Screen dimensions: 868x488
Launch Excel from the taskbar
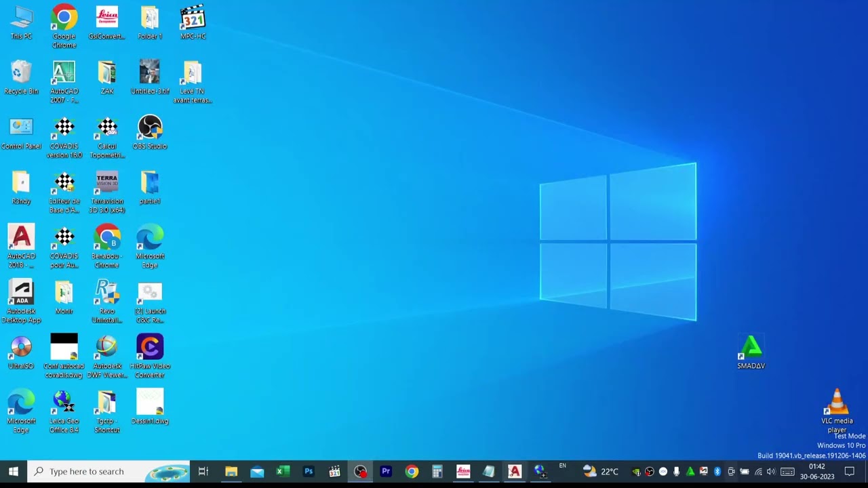click(x=283, y=471)
